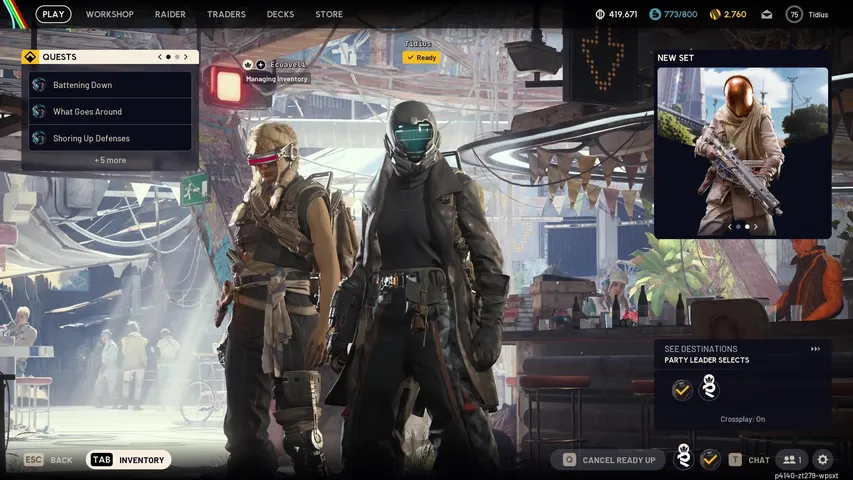This screenshot has width=853, height=480.
Task: Open the party members count button
Action: point(792,460)
